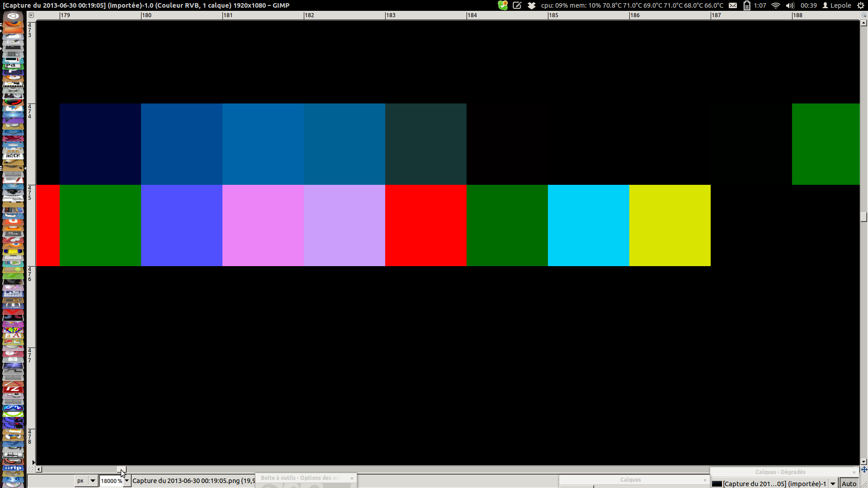Viewport: 868px width, 488px height.
Task: Expand the px unit dropdown in status bar
Action: (x=93, y=481)
